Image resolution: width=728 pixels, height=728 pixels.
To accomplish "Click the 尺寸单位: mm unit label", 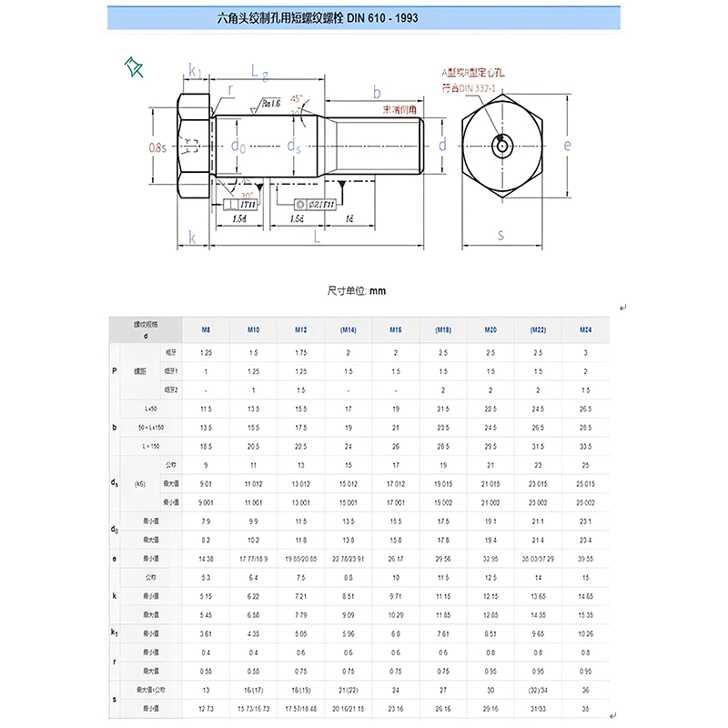I will click(x=357, y=290).
